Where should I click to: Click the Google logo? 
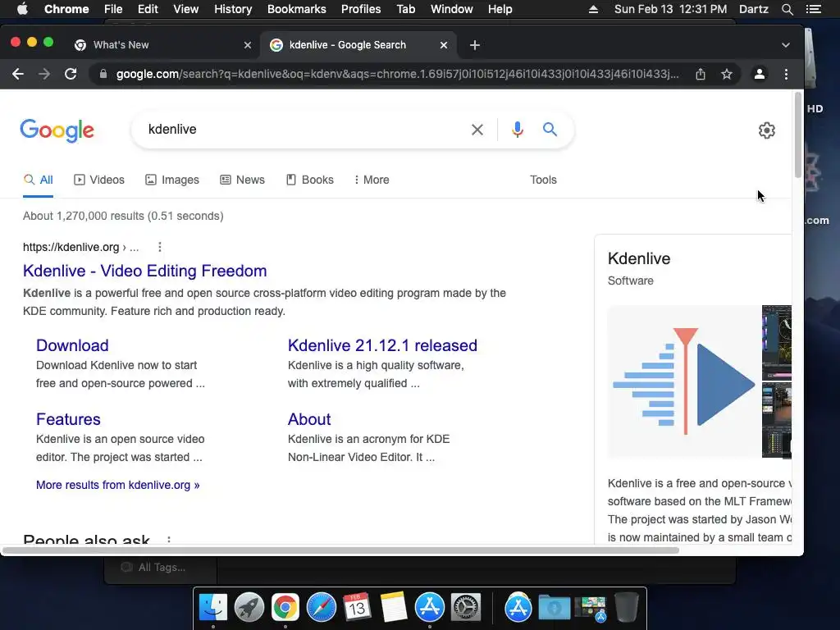coord(57,130)
